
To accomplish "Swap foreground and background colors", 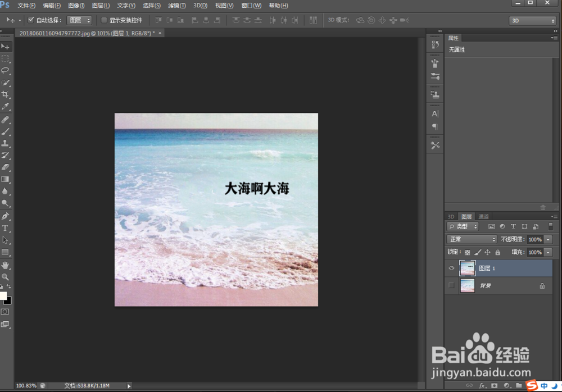I will 9,286.
